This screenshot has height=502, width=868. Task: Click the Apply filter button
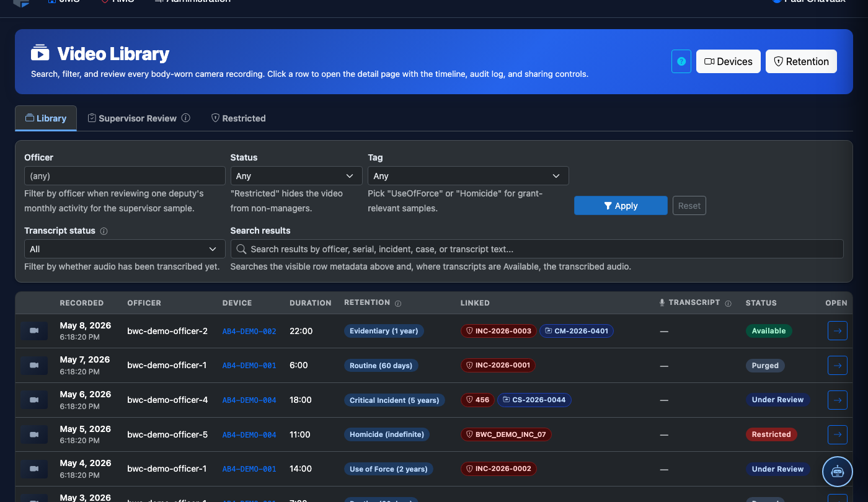click(x=621, y=206)
